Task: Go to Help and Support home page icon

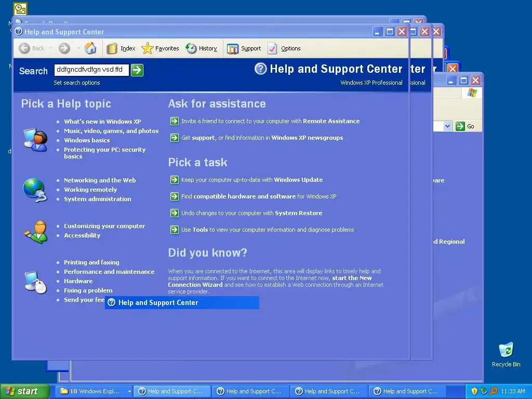Action: pos(90,48)
